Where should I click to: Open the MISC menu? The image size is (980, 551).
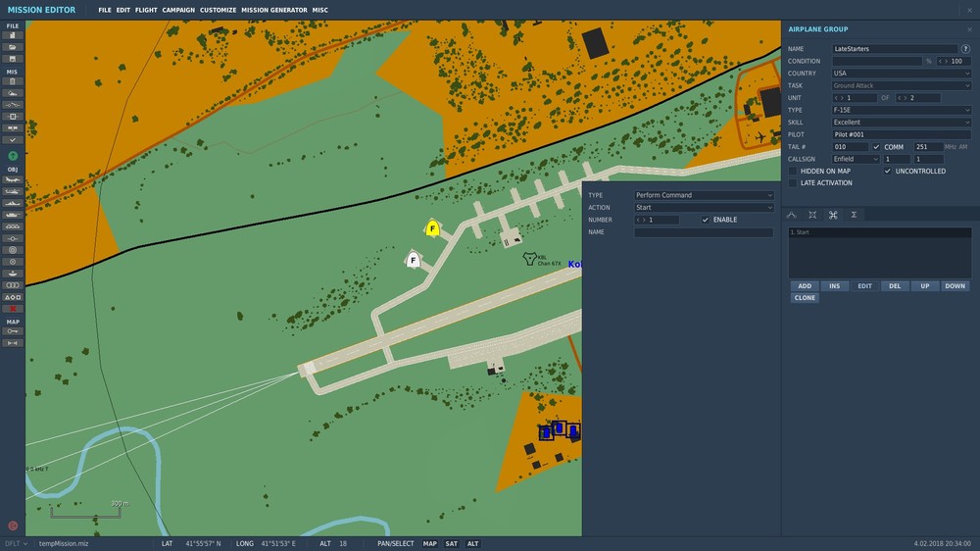pos(320,10)
